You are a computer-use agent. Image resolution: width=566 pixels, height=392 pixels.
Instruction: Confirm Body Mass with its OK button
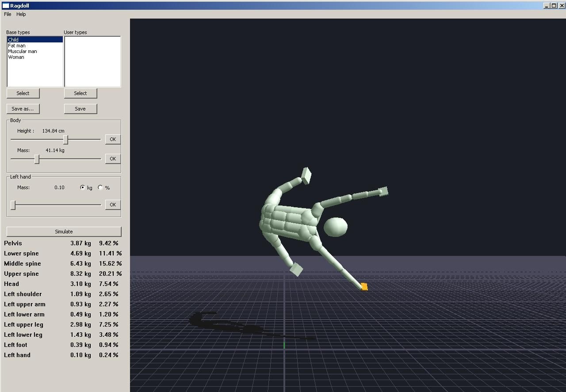tap(113, 159)
